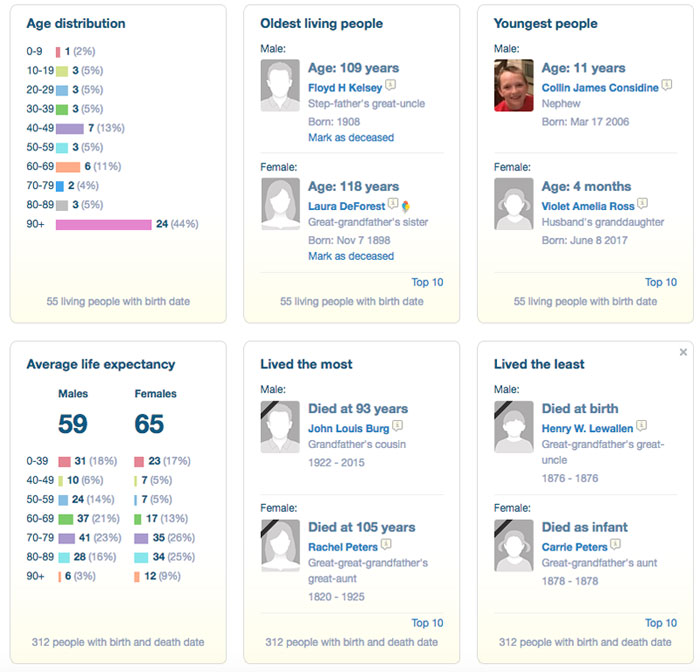
Task: Click the purple 40-49 age distribution bar
Action: coord(70,129)
